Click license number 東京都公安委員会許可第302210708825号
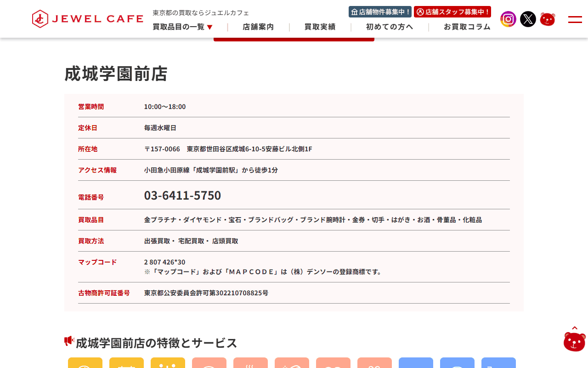The height and width of the screenshot is (368, 588). [x=206, y=293]
